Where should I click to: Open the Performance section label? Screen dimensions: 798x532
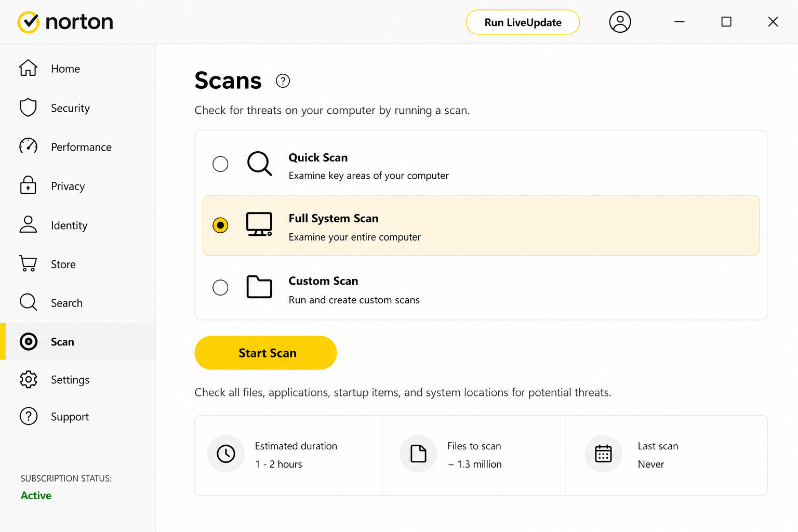pyautogui.click(x=81, y=147)
